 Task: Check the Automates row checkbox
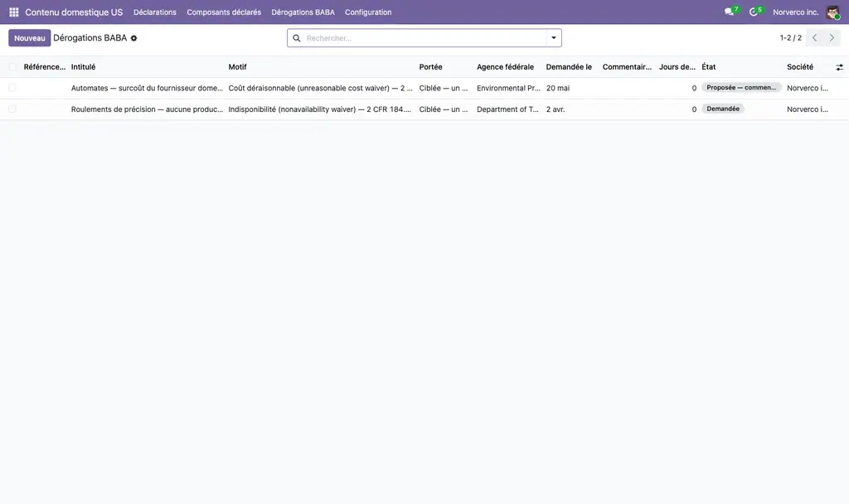[x=12, y=88]
